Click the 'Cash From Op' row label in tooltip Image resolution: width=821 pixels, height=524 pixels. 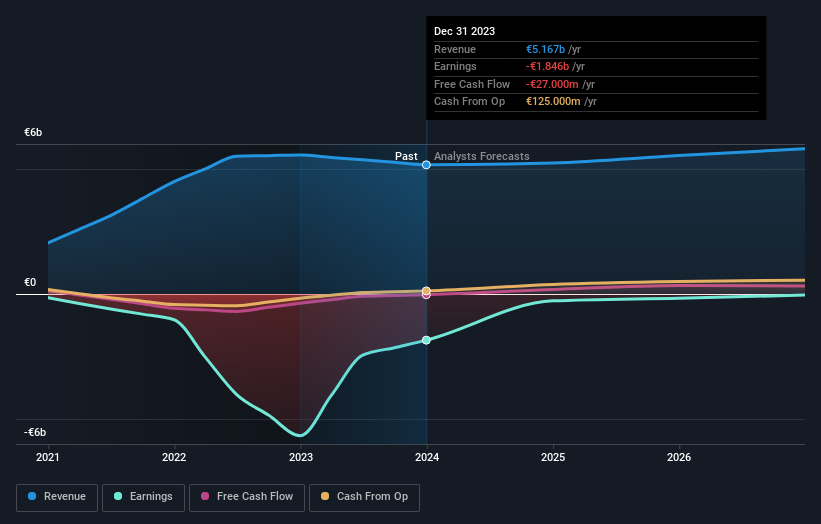[470, 102]
